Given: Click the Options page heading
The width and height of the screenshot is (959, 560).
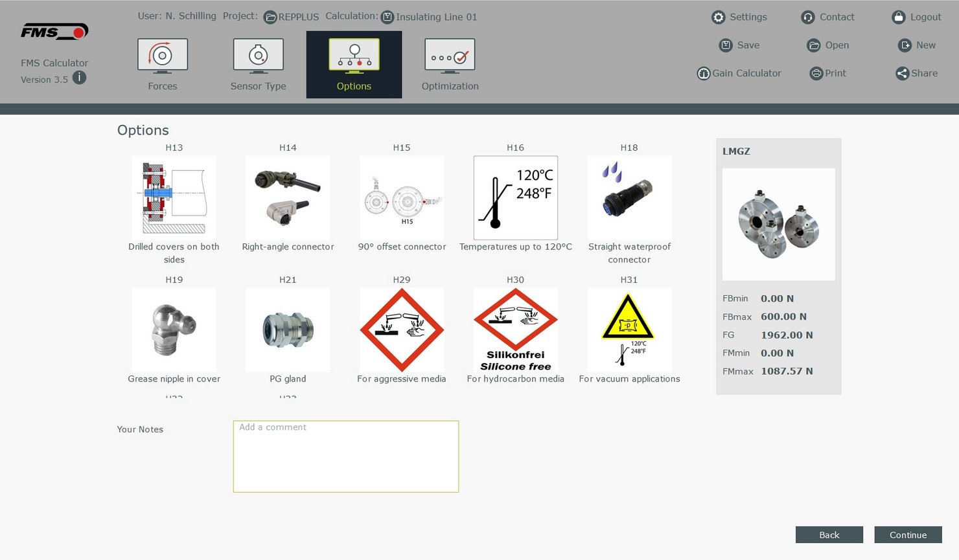Looking at the screenshot, I should [x=143, y=130].
